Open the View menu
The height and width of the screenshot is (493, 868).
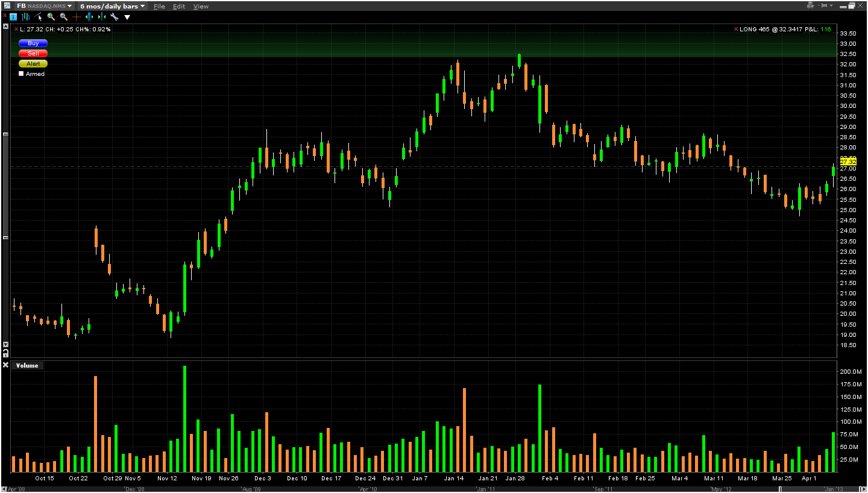tap(201, 6)
